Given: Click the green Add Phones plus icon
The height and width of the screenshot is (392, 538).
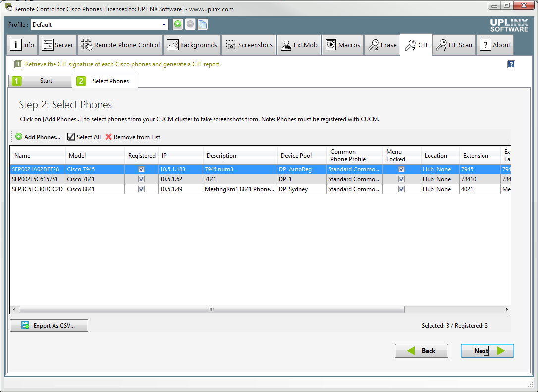Looking at the screenshot, I should pos(19,137).
